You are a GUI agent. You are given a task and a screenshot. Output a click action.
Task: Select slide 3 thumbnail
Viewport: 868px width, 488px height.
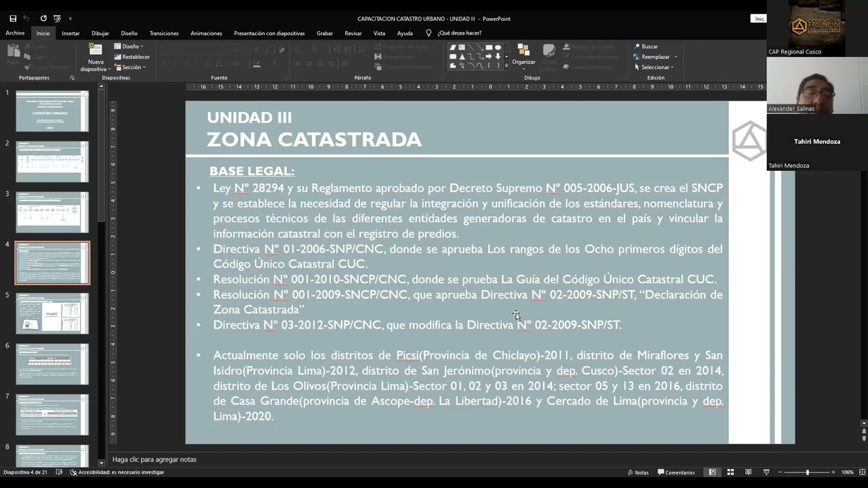[x=52, y=212]
